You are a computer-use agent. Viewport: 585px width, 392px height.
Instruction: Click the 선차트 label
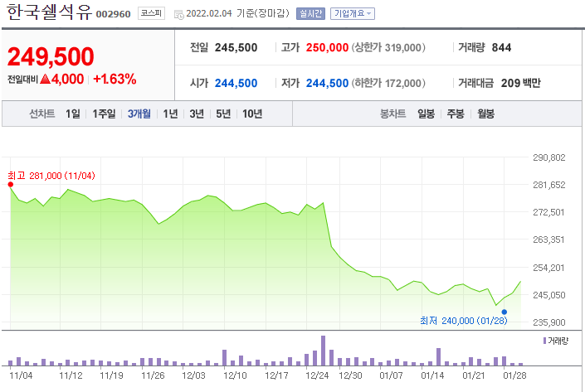42,114
